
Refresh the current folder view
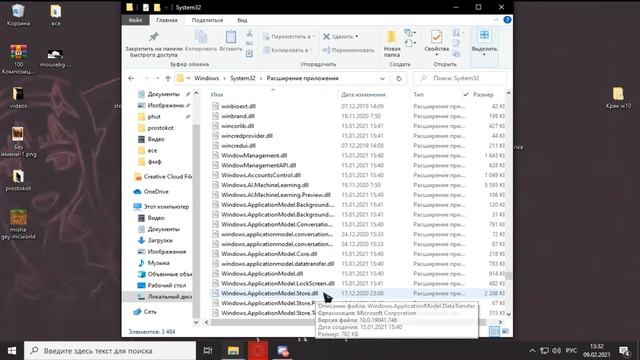399,78
